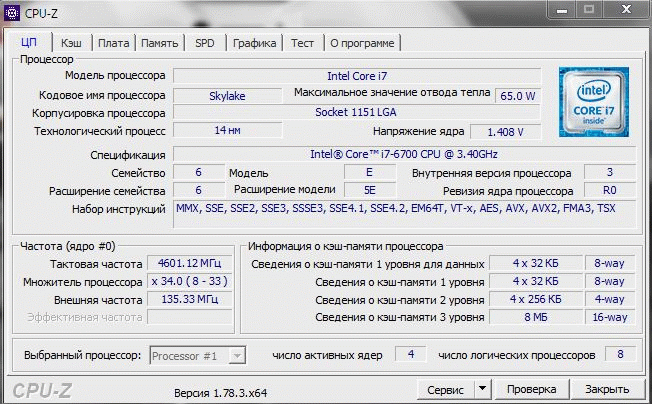The image size is (652, 404).
Task: Click the CPU-Z app icon in title bar
Action: (x=11, y=12)
